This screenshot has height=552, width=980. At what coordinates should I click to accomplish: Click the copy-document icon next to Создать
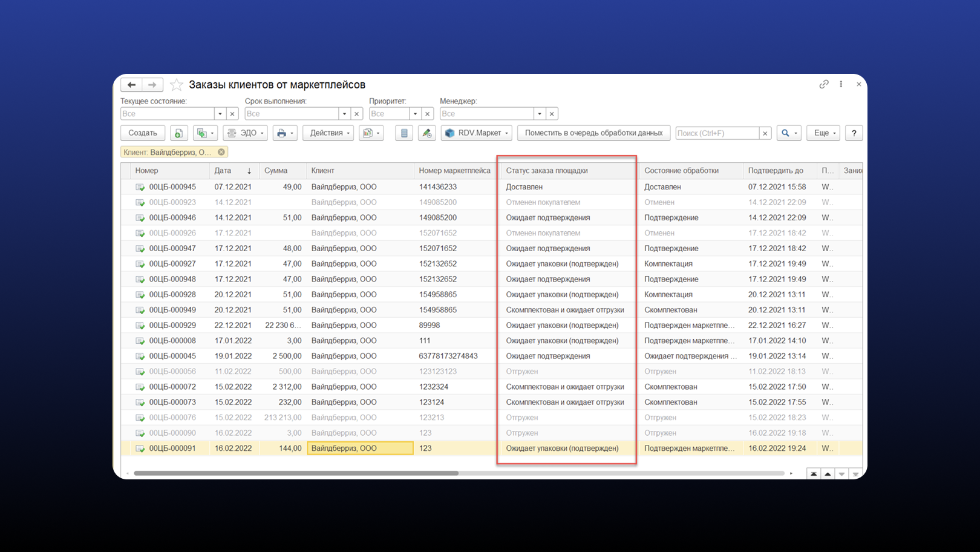178,133
